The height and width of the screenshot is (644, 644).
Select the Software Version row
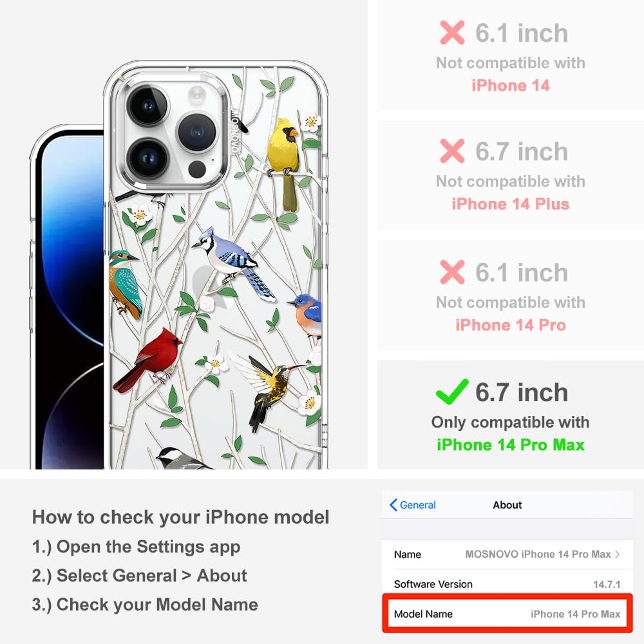(x=507, y=584)
